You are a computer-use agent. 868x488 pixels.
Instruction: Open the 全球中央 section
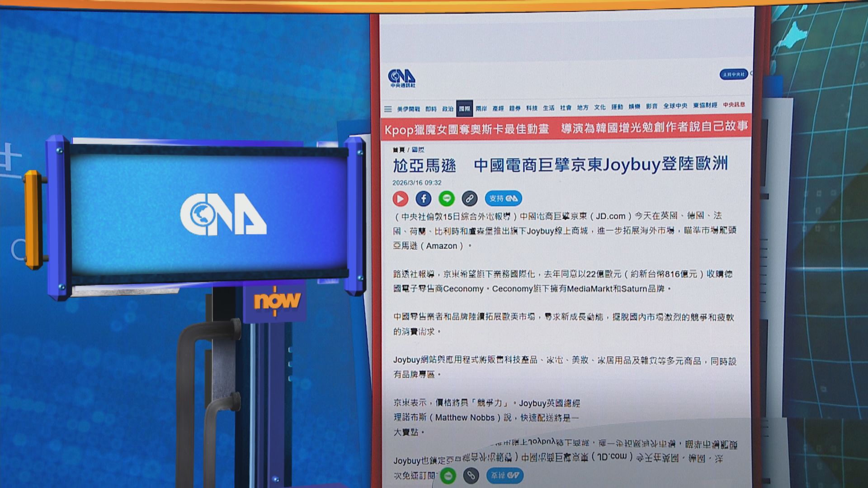tap(675, 106)
